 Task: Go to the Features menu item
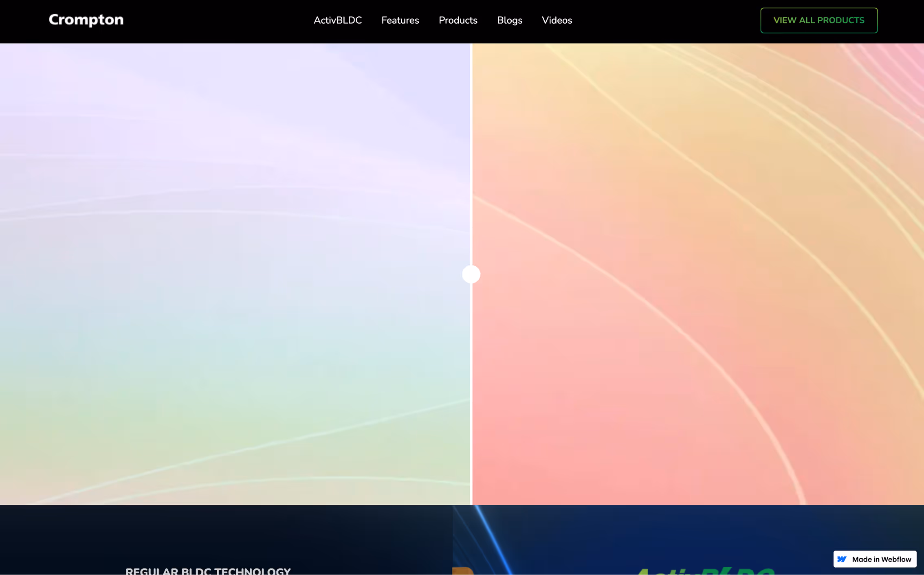tap(400, 20)
